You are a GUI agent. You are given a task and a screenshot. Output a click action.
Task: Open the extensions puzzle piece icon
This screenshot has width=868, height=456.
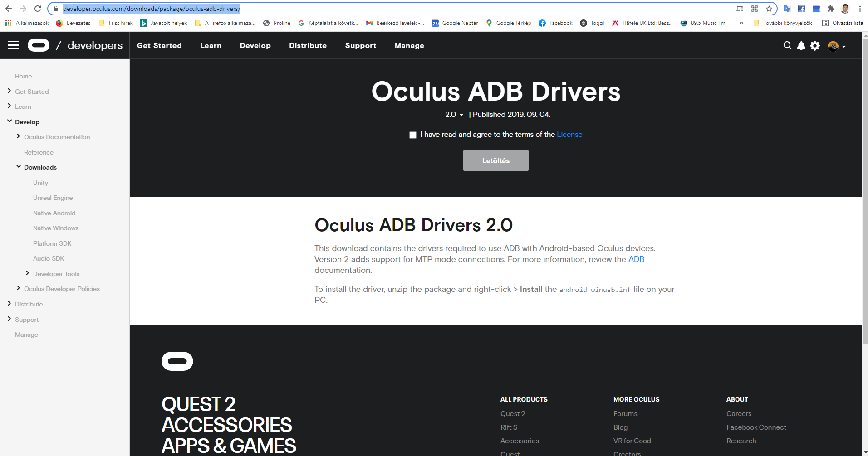click(831, 9)
